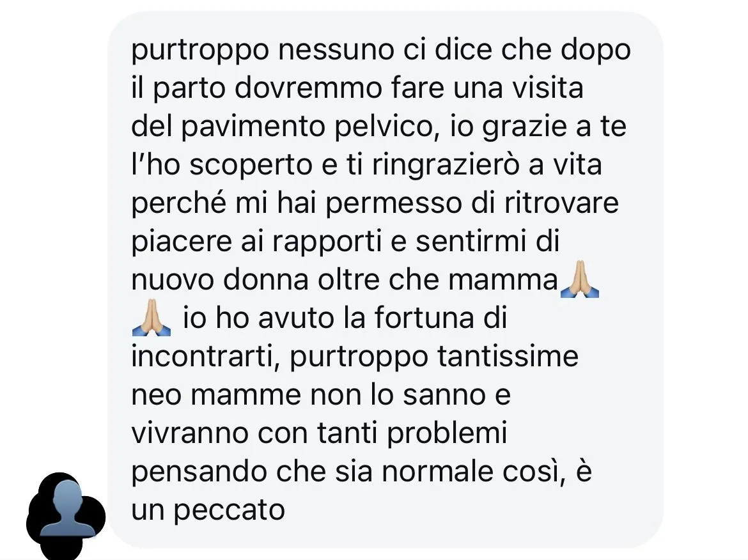Click the word 'fortuna' in the message
Screen dimensions: 748x560
[x=424, y=318]
